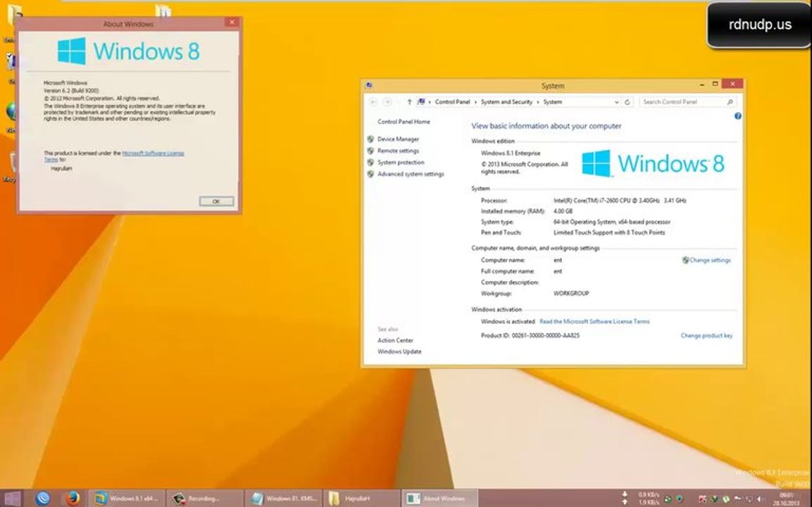Expand the dropdown arrow after Control Panel breadcrumb

click(x=475, y=102)
